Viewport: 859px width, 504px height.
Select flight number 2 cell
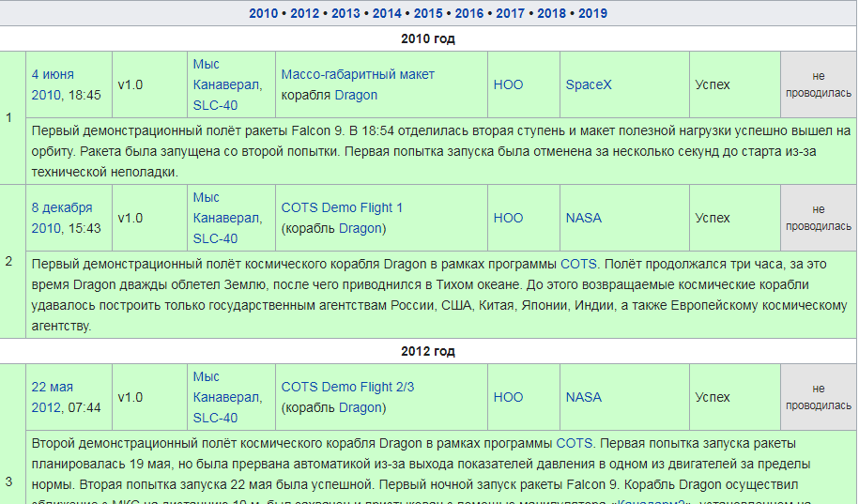12,261
